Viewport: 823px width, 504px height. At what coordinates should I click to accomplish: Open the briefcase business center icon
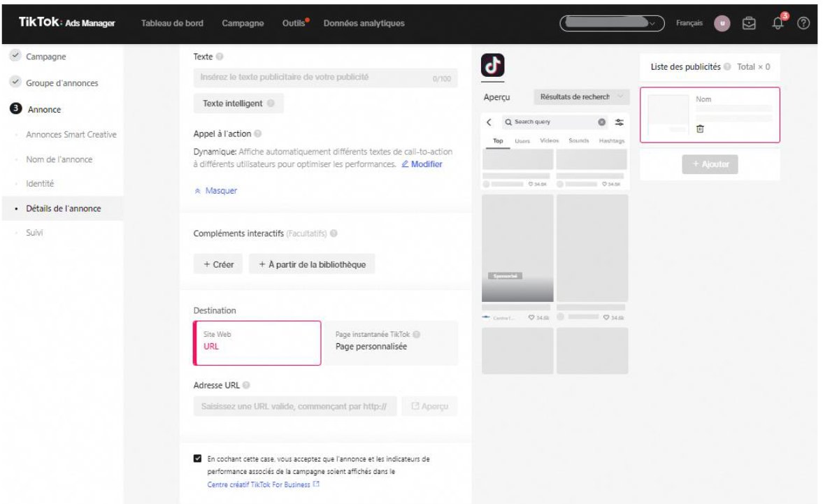[x=750, y=23]
